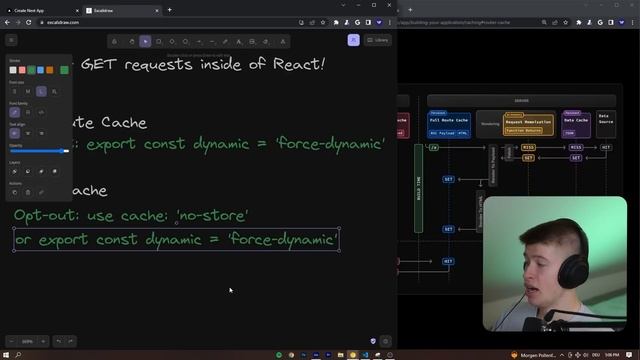Screen dimensions: 640x360
Task: Align text to the left
Action: 14,133
